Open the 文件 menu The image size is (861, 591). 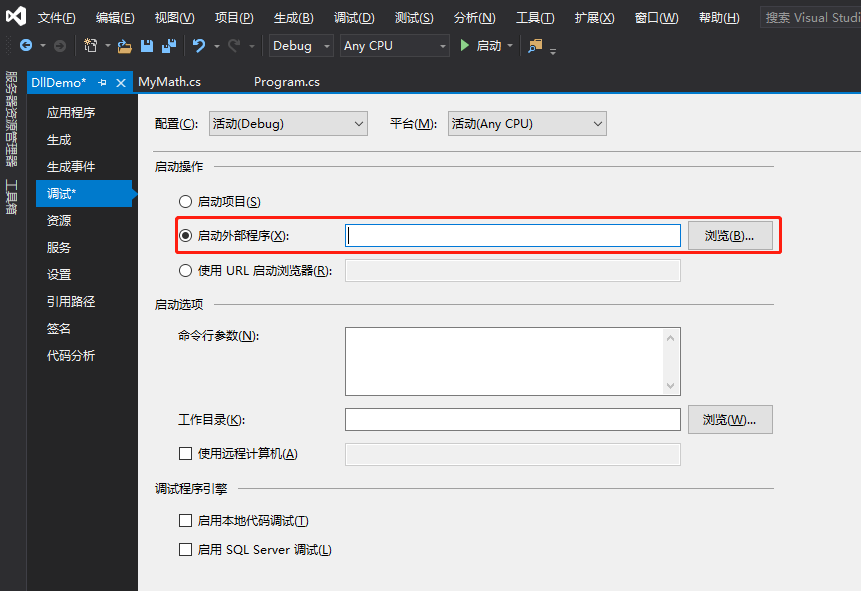[57, 18]
